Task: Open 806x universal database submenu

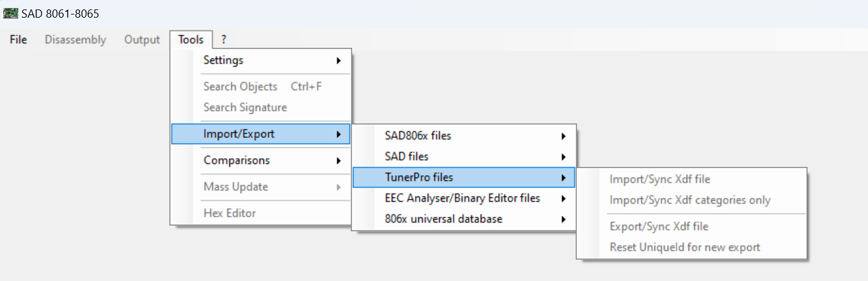Action: (443, 219)
